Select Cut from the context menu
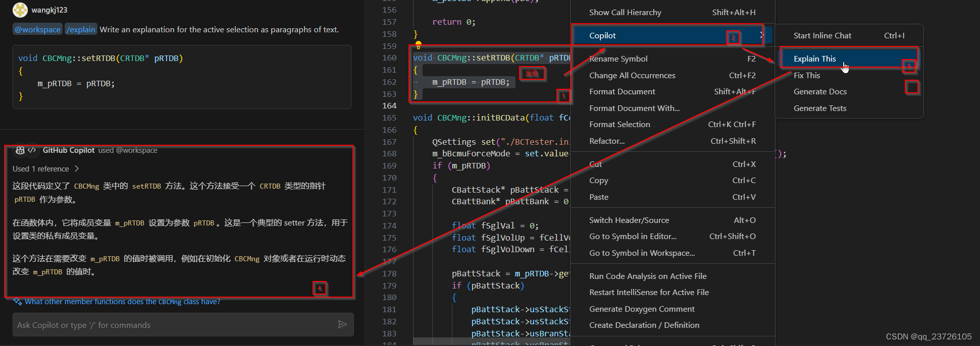Image resolution: width=980 pixels, height=346 pixels. pyautogui.click(x=673, y=164)
